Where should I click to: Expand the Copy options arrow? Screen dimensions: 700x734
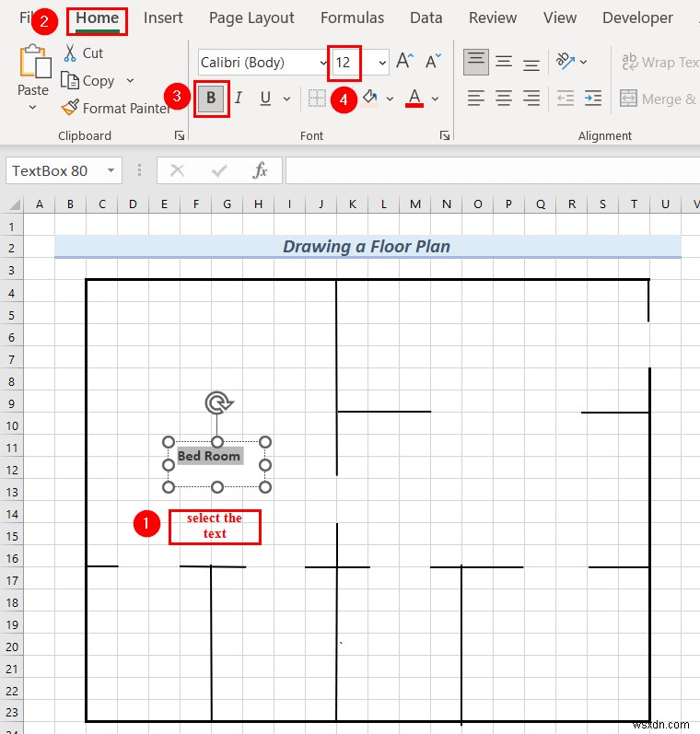click(x=130, y=81)
